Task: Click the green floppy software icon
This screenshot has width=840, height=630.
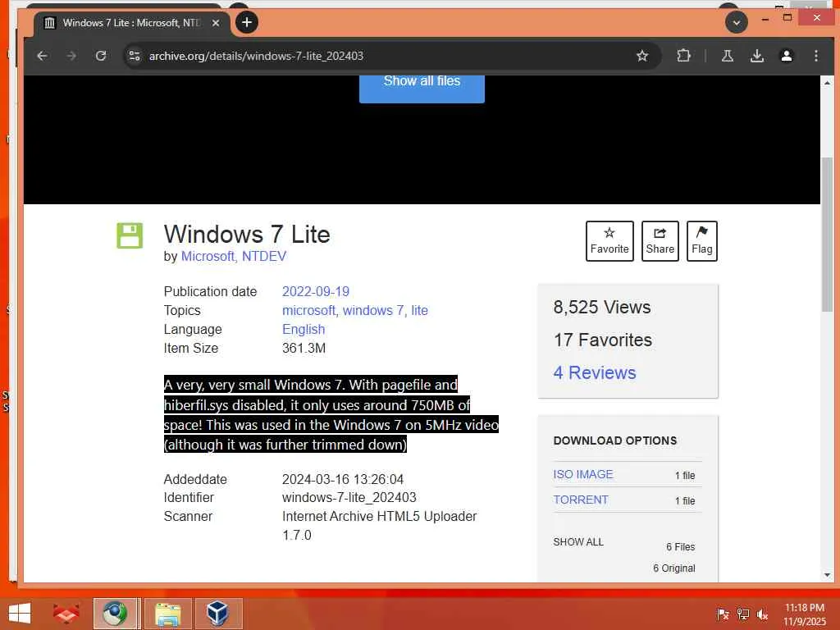Action: click(130, 235)
